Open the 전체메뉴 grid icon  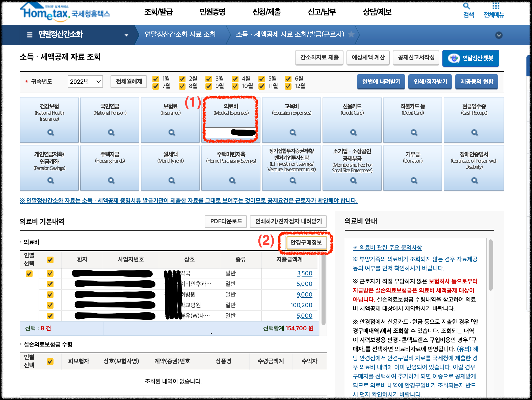click(496, 6)
